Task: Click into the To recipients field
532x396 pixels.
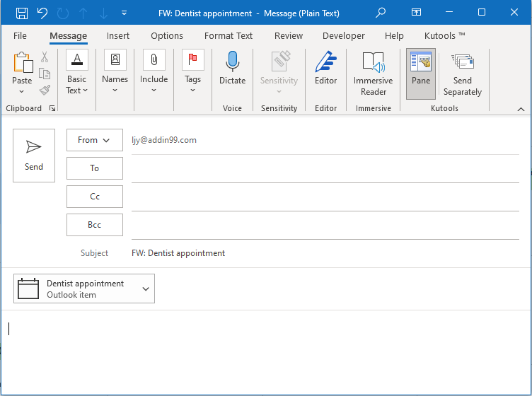Action: (325, 169)
